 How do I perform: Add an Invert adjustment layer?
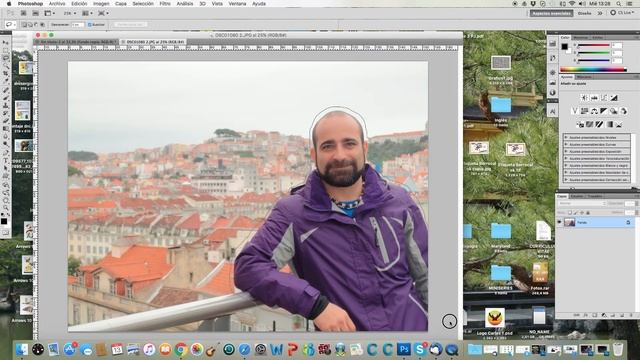tap(580, 124)
